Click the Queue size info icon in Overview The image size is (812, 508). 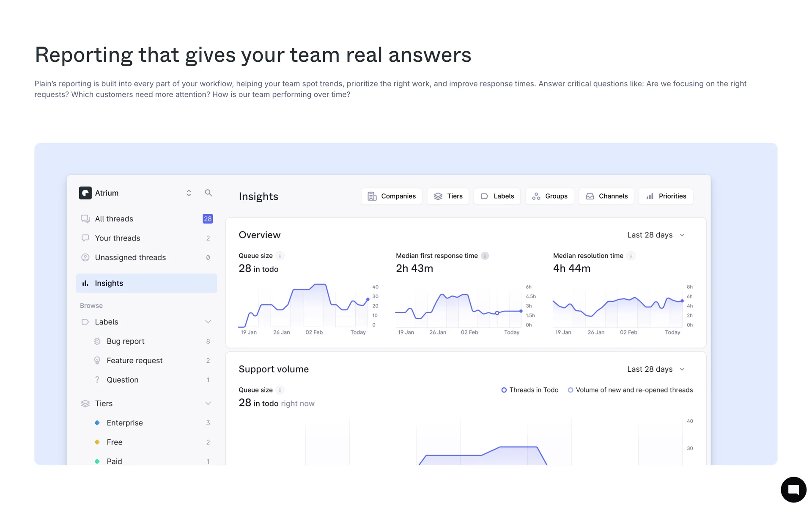[x=280, y=256]
